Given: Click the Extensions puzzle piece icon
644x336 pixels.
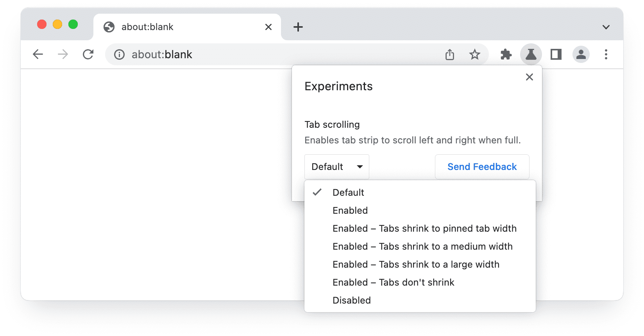Looking at the screenshot, I should (x=506, y=54).
